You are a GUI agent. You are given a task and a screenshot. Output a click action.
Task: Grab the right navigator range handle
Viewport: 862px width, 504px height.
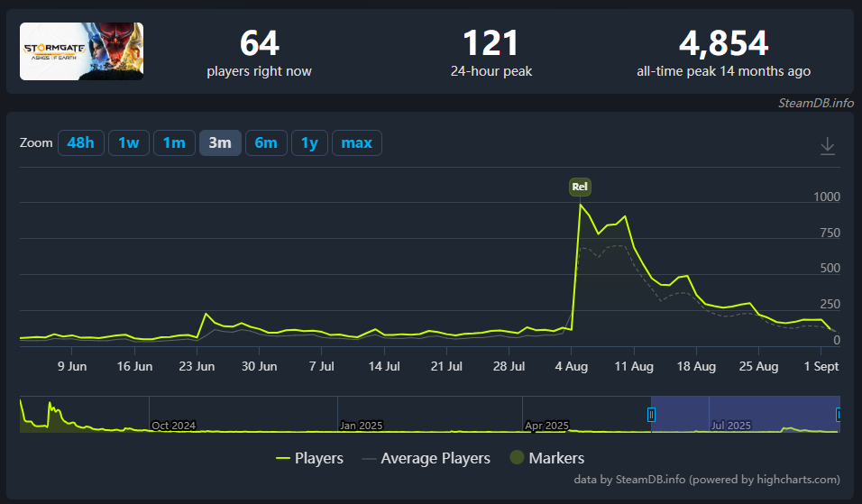(x=838, y=415)
